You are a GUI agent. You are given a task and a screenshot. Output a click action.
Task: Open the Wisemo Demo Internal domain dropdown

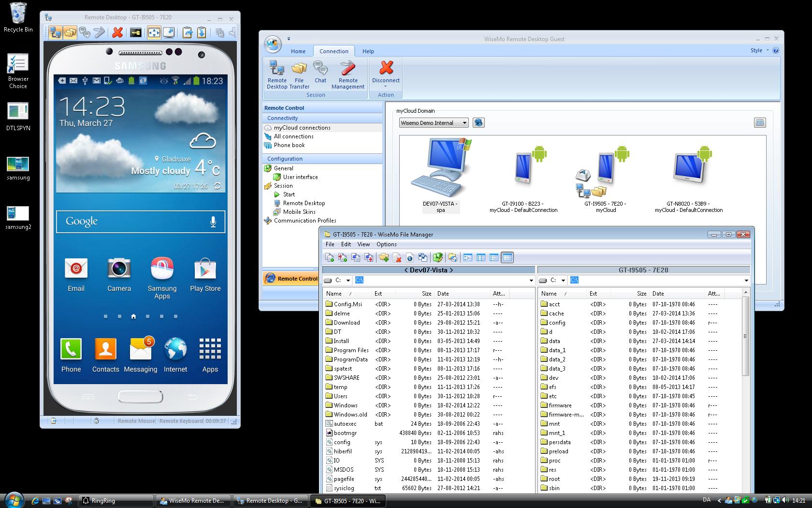point(464,122)
